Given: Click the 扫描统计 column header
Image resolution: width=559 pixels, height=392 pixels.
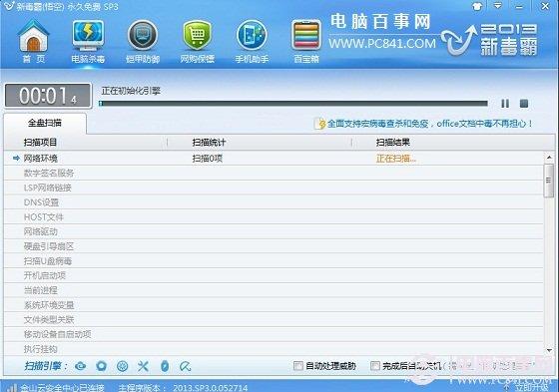Looking at the screenshot, I should (209, 143).
